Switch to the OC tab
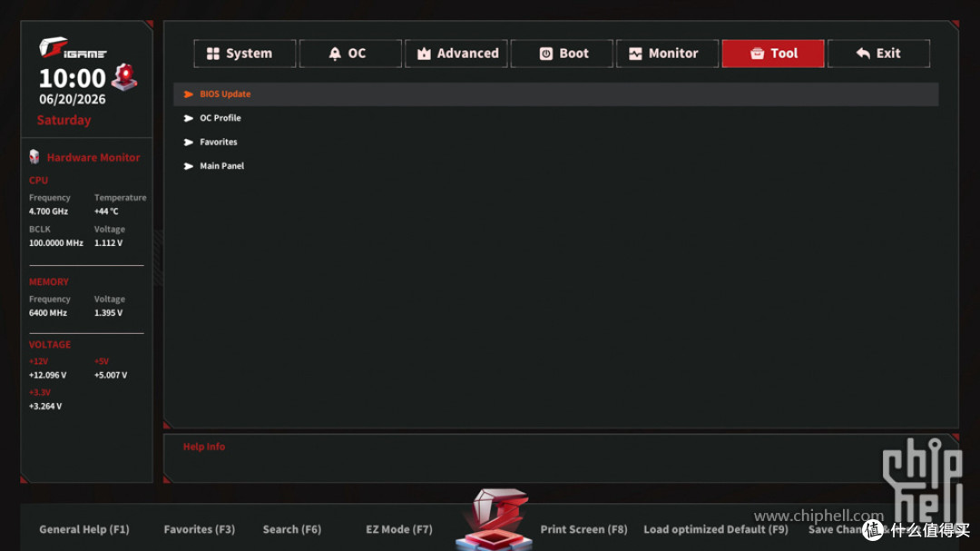980x551 pixels. 350,54
